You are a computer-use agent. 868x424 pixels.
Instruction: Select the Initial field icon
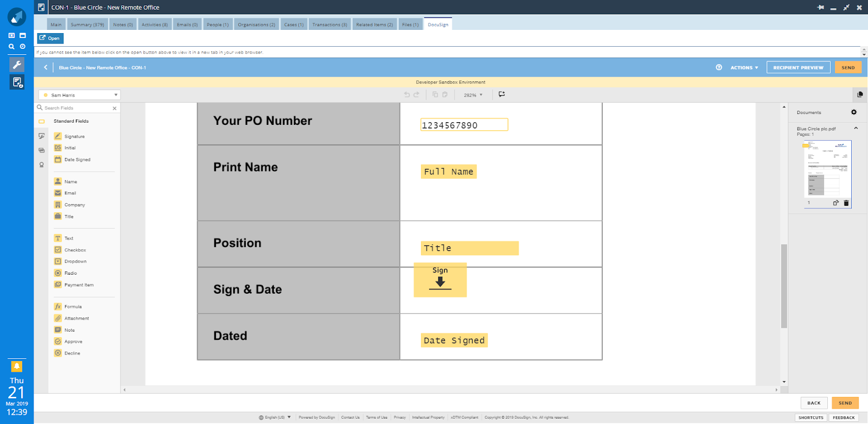58,148
